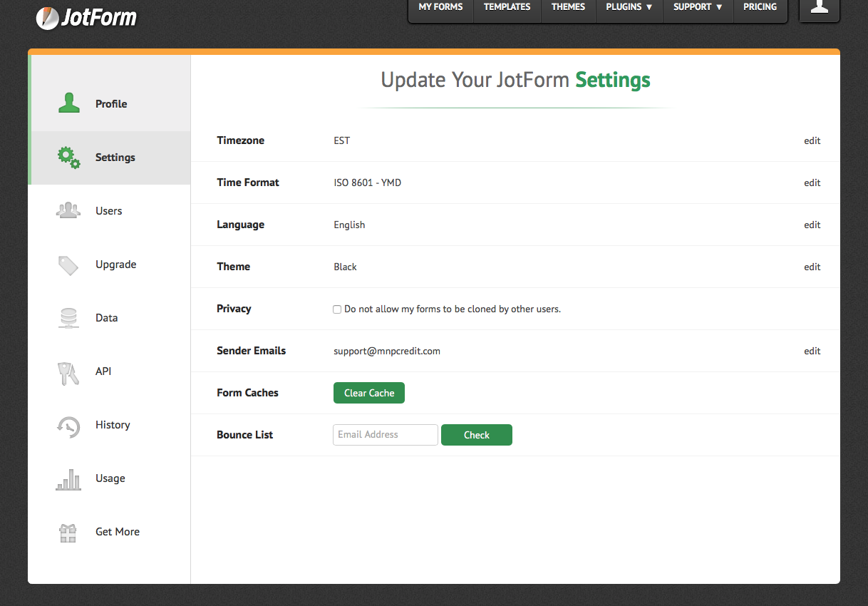Open My Forms in the top navigation

440,7
